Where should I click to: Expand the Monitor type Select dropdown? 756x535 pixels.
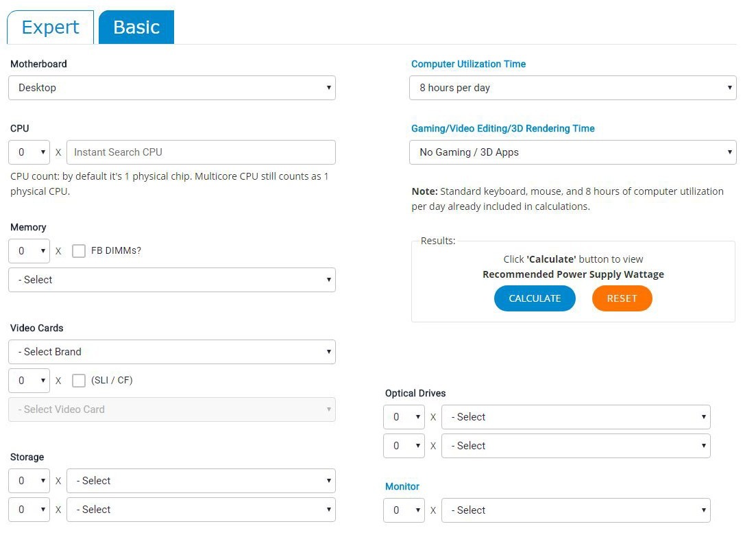click(x=576, y=510)
